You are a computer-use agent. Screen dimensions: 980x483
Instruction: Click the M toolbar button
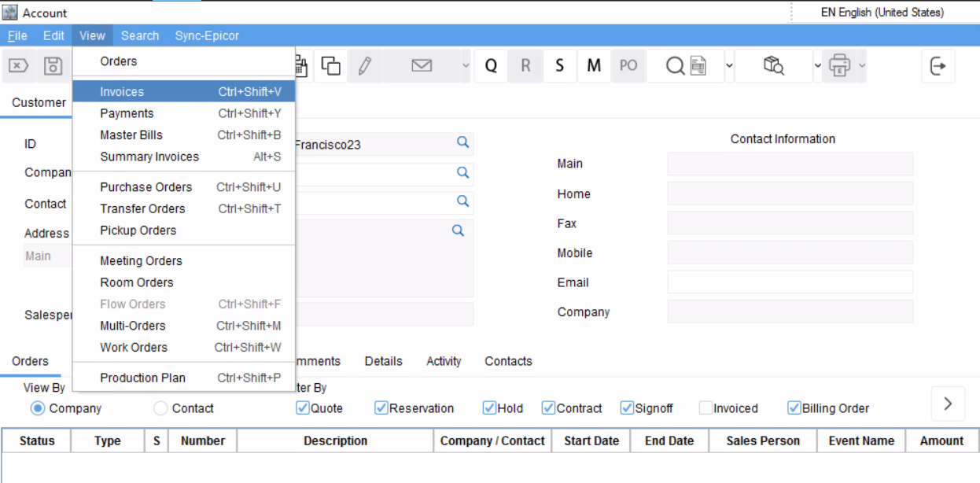point(594,66)
